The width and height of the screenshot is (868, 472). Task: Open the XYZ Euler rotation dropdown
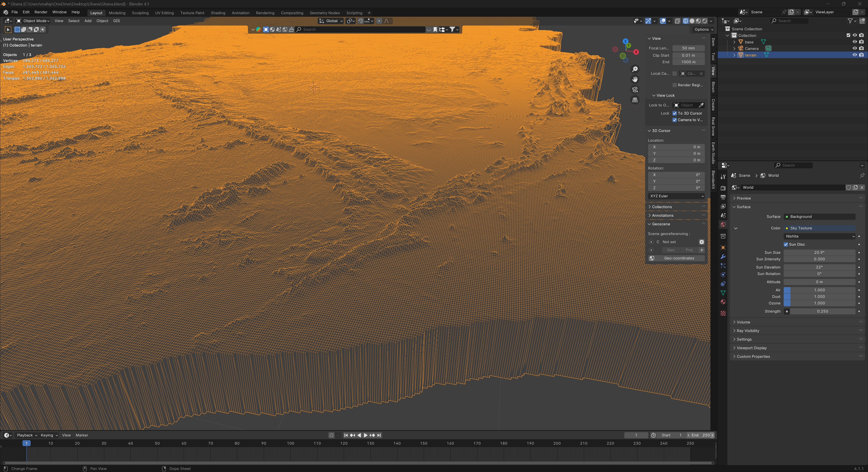point(676,196)
